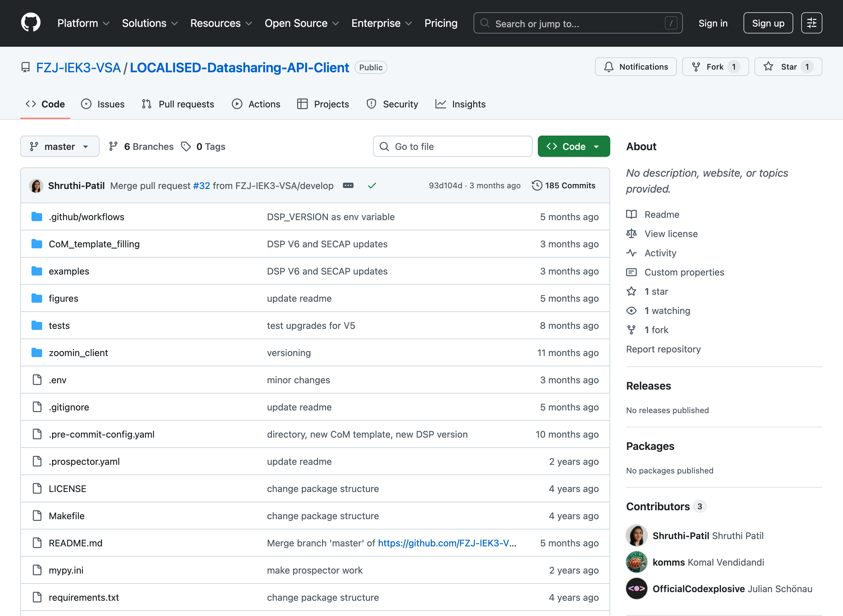The width and height of the screenshot is (843, 616).
Task: Open pull request #32 link
Action: point(201,186)
